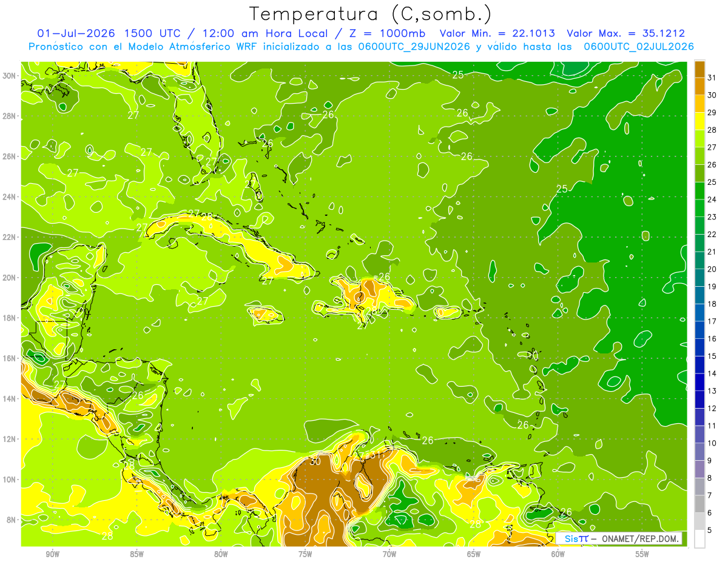Viewport: 728px width, 562px height.
Task: Click longitude axis label '65W'
Action: (x=474, y=554)
